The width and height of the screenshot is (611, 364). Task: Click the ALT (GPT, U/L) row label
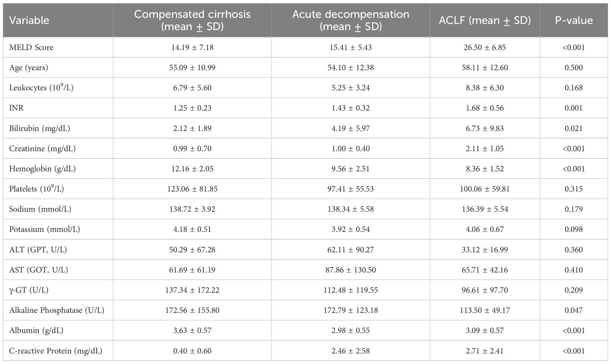(x=38, y=250)
